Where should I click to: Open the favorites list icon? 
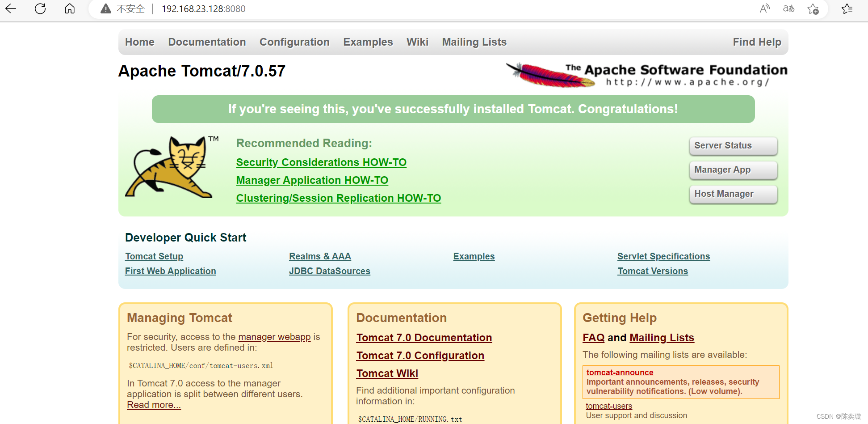(847, 9)
